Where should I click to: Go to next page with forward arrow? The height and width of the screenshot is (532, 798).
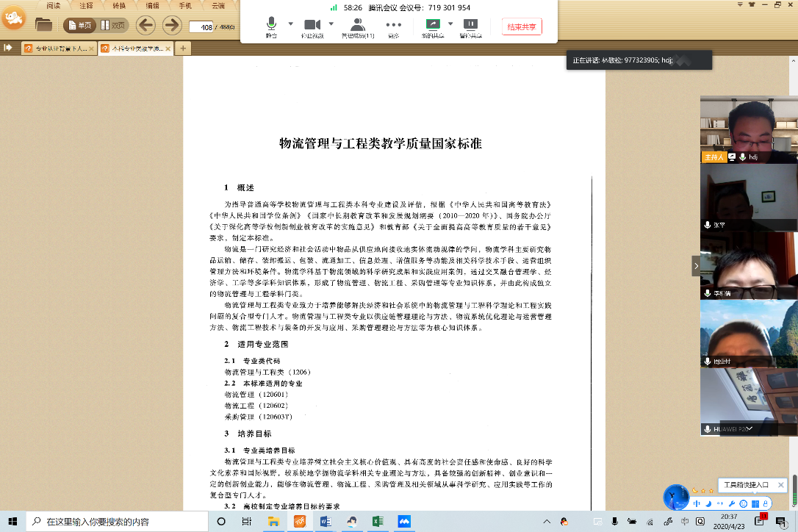coord(172,25)
